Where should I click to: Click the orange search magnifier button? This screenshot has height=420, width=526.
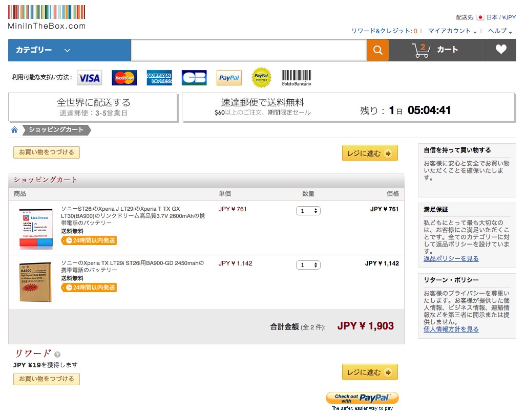(x=378, y=50)
